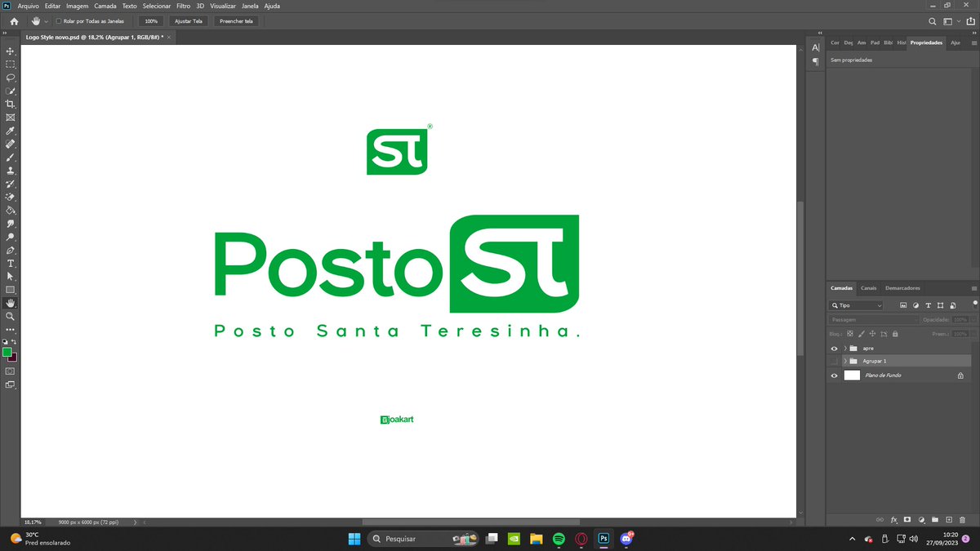The height and width of the screenshot is (551, 980).
Task: Click the Ajustar Tela button
Action: 189,21
